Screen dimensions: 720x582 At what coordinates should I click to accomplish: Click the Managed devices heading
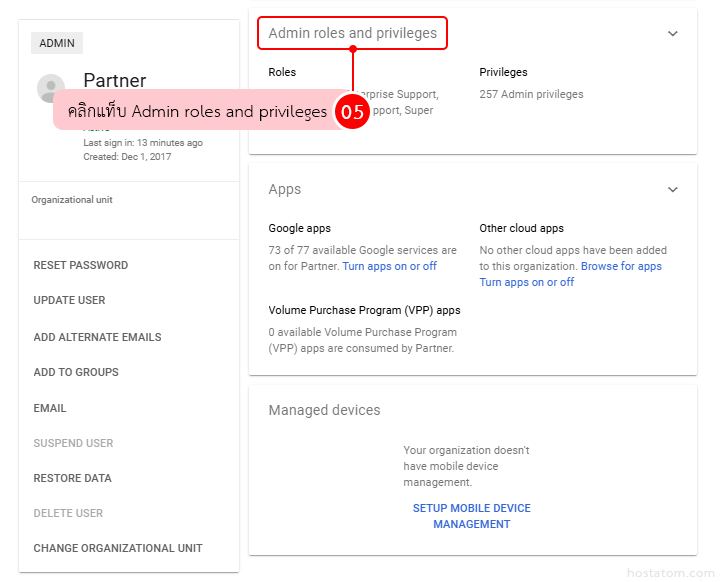(x=324, y=410)
